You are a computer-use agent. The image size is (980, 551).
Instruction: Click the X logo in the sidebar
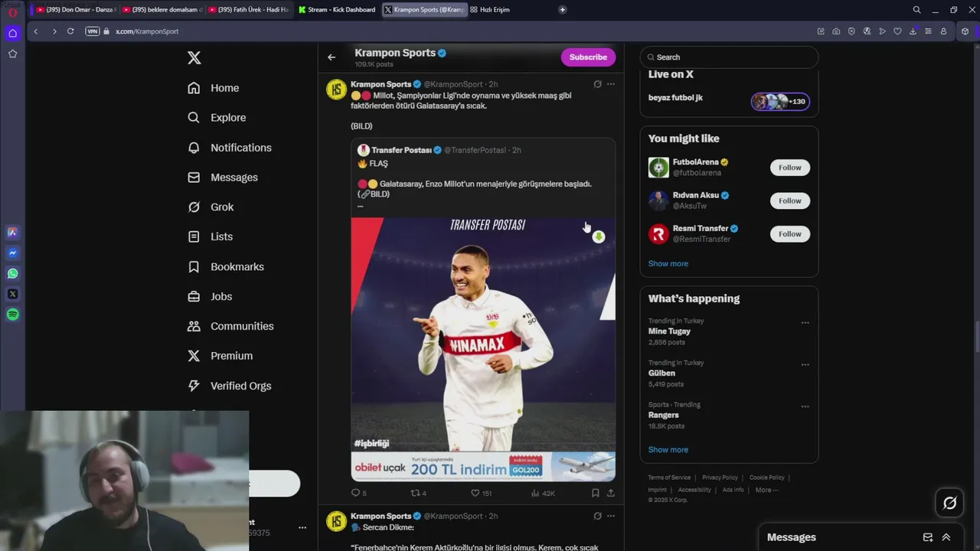pos(194,58)
